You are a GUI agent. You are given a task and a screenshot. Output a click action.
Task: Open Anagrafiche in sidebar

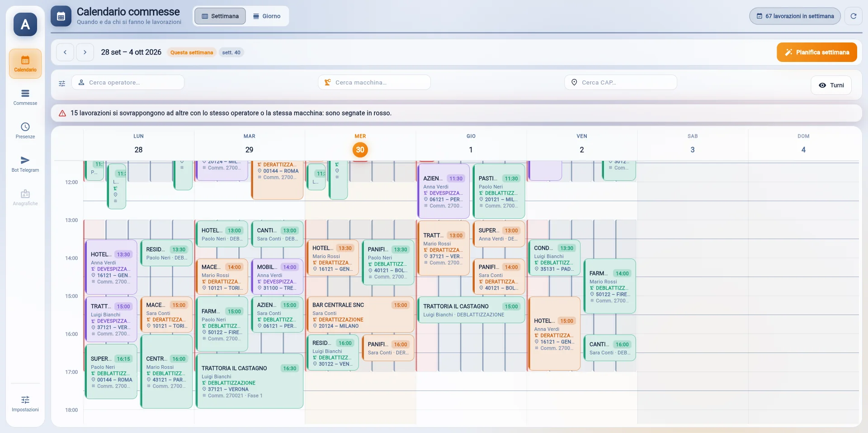(x=25, y=198)
